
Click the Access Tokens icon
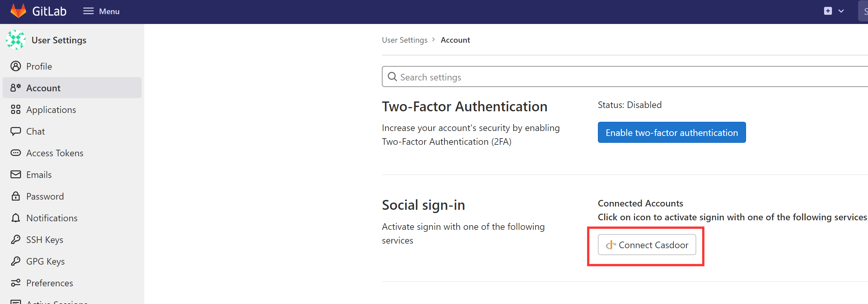point(15,153)
